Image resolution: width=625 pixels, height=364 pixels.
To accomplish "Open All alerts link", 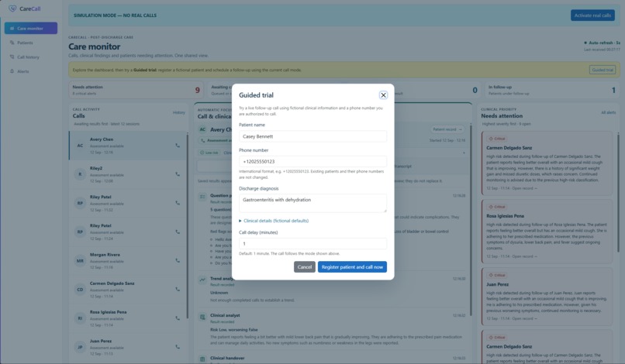I will coord(608,112).
